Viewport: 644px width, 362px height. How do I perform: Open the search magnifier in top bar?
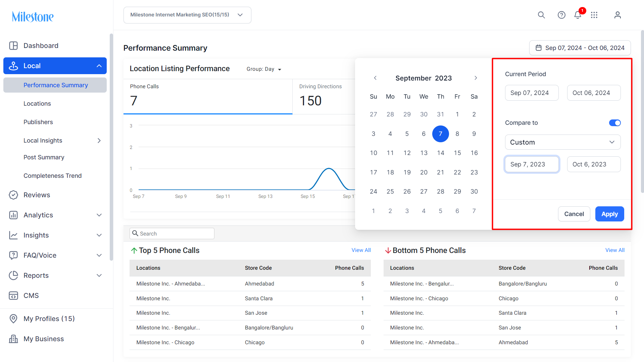pos(541,15)
